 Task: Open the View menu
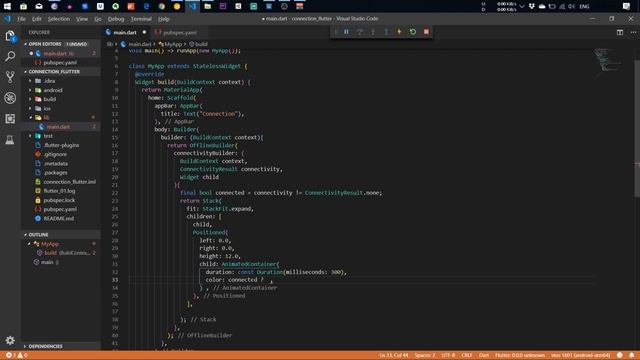pyautogui.click(x=82, y=19)
